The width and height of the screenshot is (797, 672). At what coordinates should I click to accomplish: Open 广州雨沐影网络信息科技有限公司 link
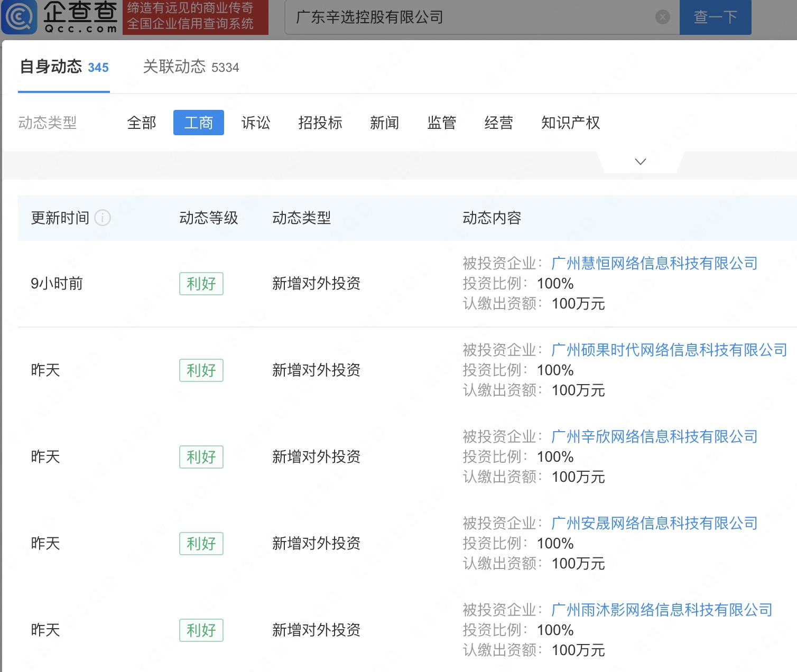click(662, 610)
